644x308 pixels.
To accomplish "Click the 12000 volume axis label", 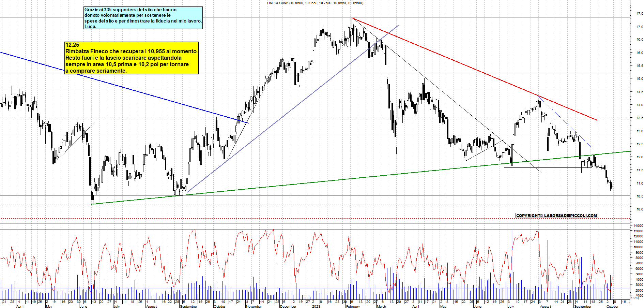I will point(638,236).
